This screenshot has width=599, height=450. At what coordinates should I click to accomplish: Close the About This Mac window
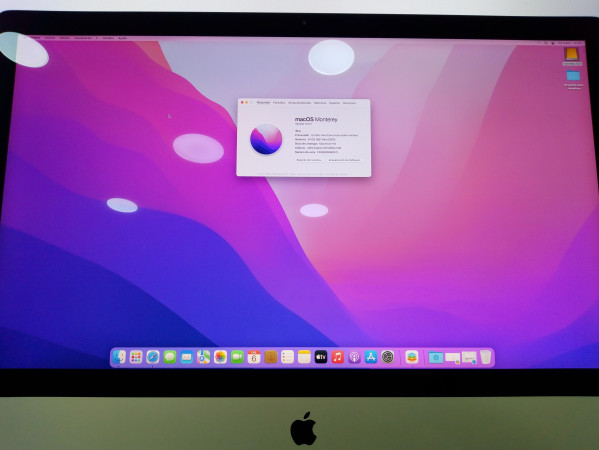pyautogui.click(x=242, y=102)
